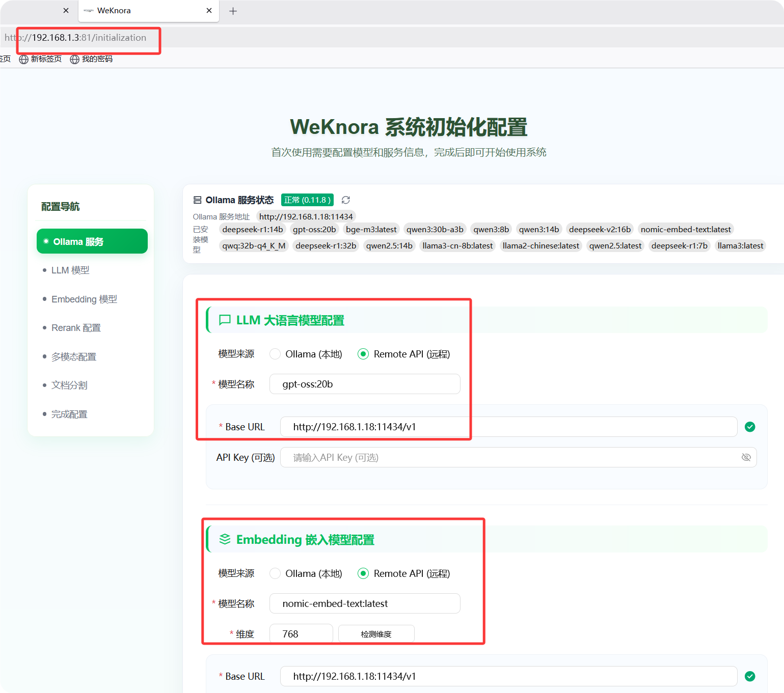
Task: Open Rerank 配置 navigation item
Action: 76,328
